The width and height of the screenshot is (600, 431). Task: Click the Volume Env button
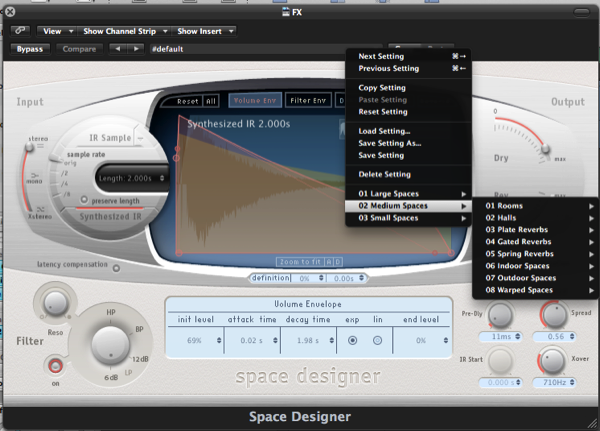click(254, 101)
